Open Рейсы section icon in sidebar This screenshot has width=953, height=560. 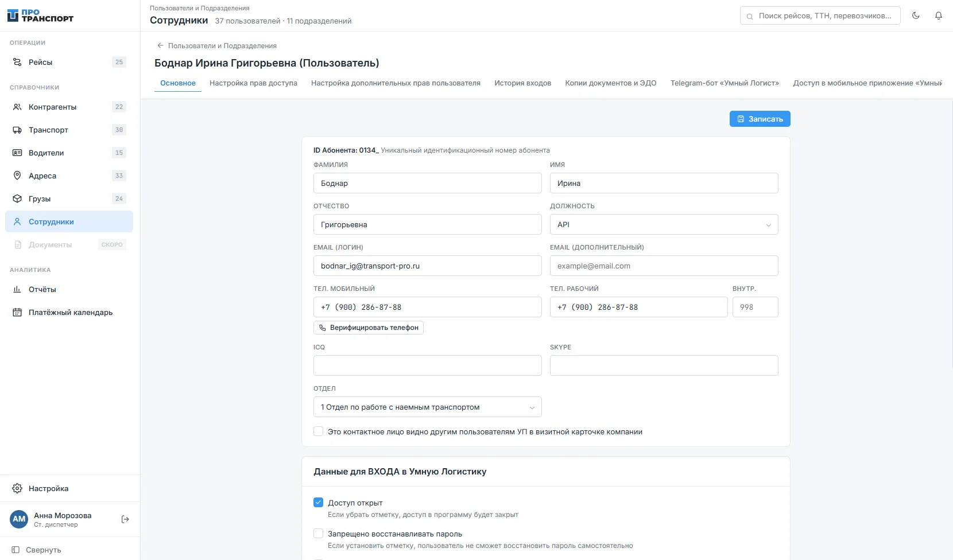(x=17, y=62)
